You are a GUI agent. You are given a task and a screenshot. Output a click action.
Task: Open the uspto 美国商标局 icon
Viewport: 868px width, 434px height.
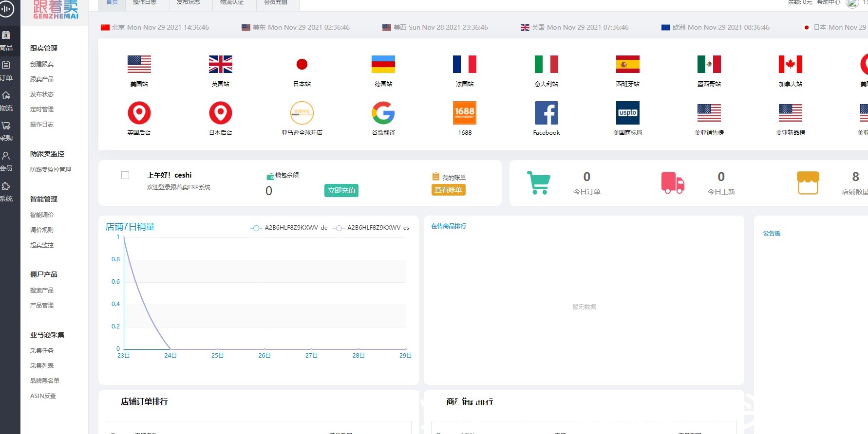click(x=628, y=113)
